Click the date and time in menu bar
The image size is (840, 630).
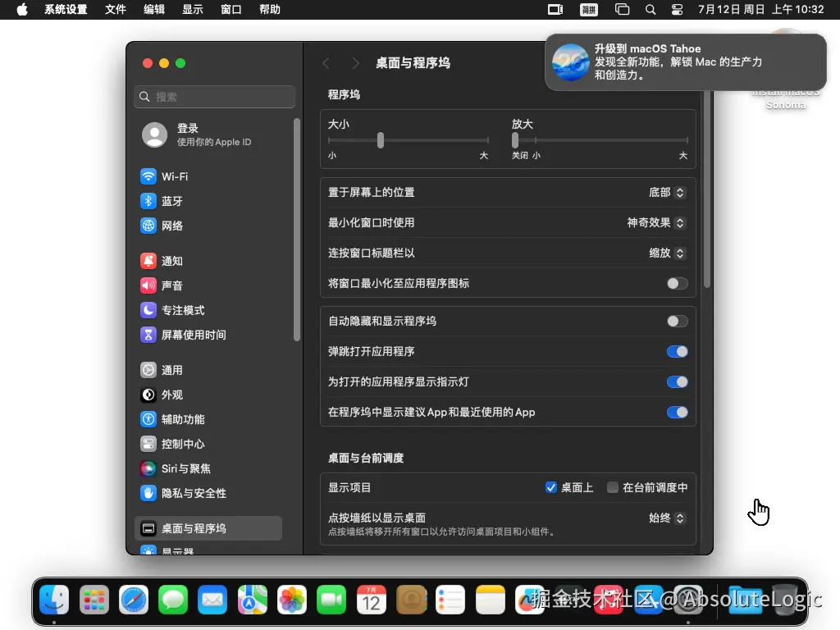pyautogui.click(x=760, y=10)
